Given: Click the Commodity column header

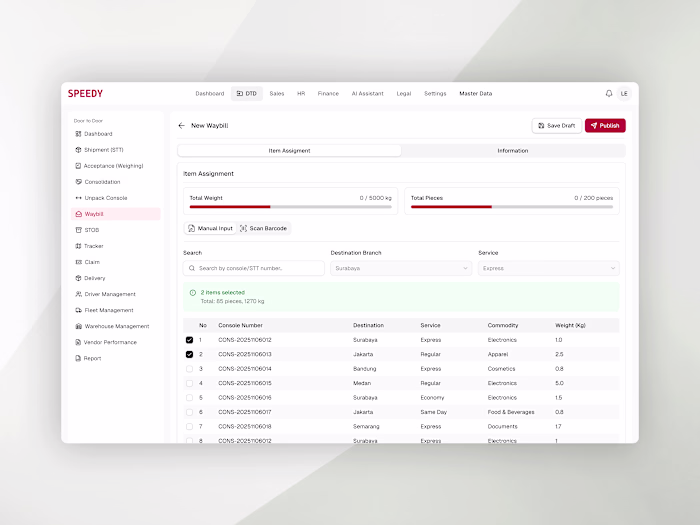Looking at the screenshot, I should 503,325.
